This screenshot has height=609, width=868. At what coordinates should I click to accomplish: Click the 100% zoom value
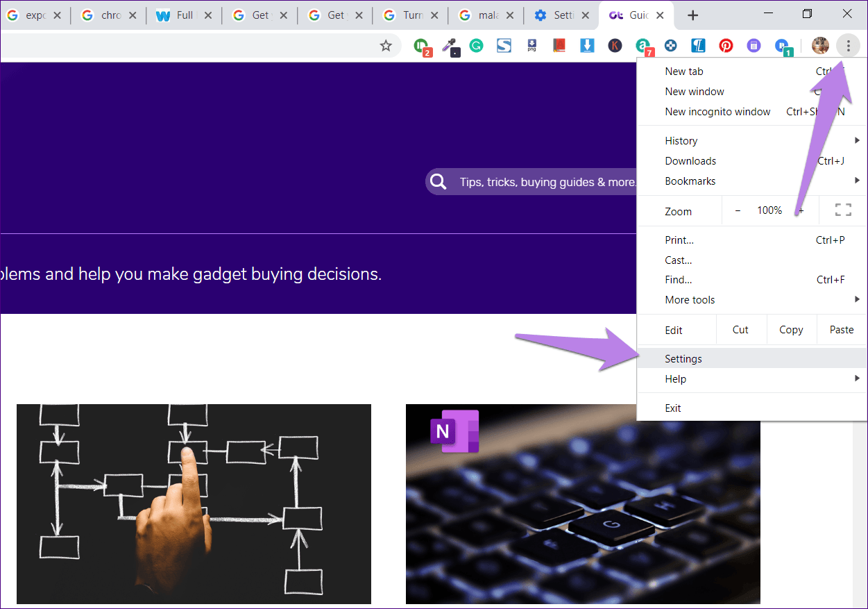coord(769,210)
